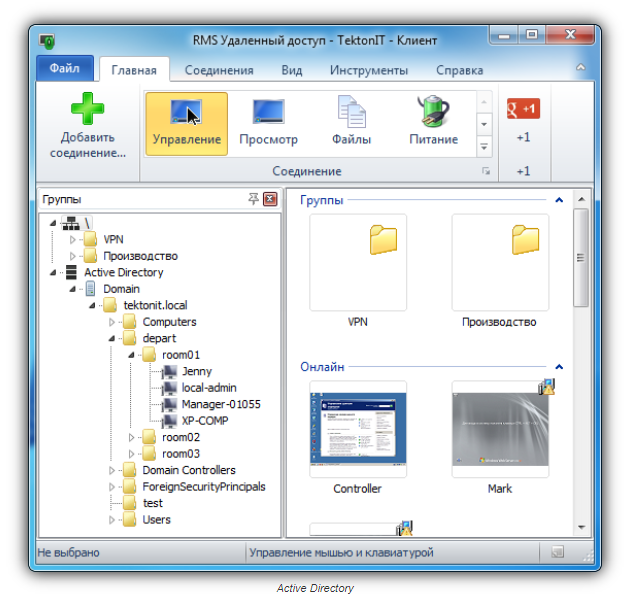Switch to the Соединения ribbon tab

point(219,71)
